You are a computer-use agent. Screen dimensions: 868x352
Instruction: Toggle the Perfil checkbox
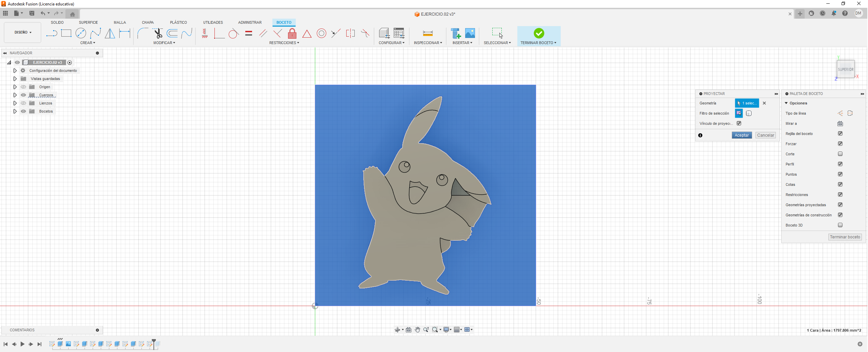click(x=840, y=164)
